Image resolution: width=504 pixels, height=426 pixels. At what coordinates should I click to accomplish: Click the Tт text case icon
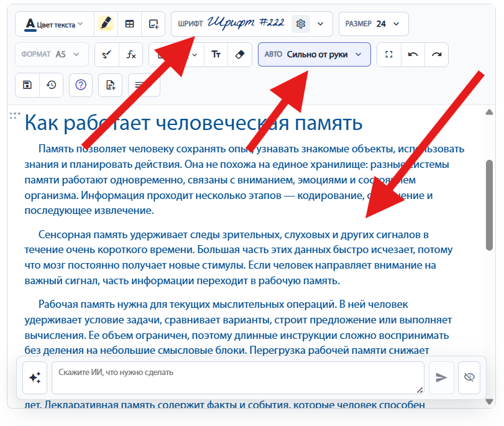click(216, 55)
